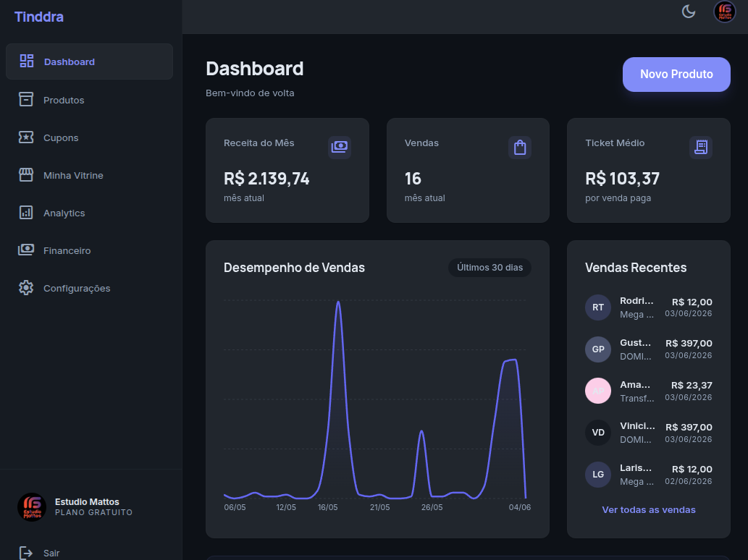Click the cash icon on Receita do Mês card
This screenshot has height=560, width=748.
340,148
